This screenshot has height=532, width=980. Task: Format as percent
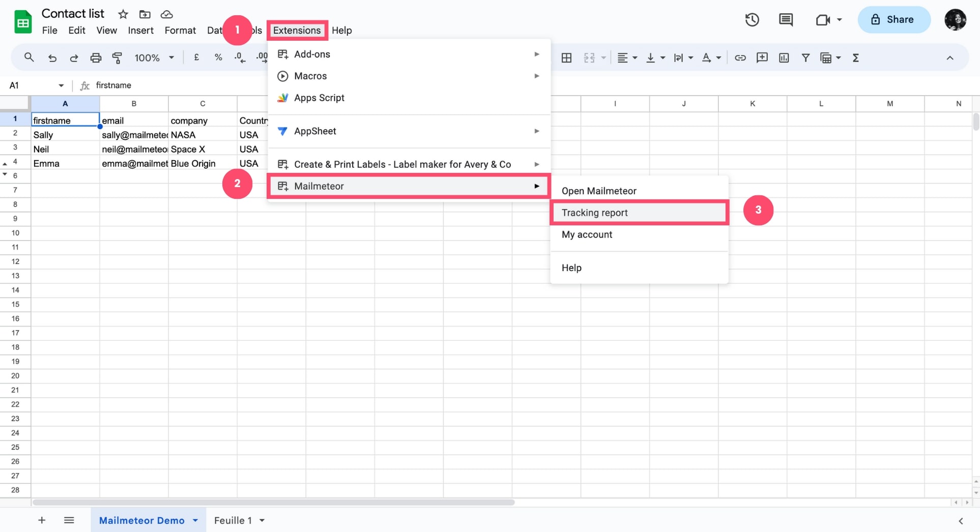click(218, 57)
